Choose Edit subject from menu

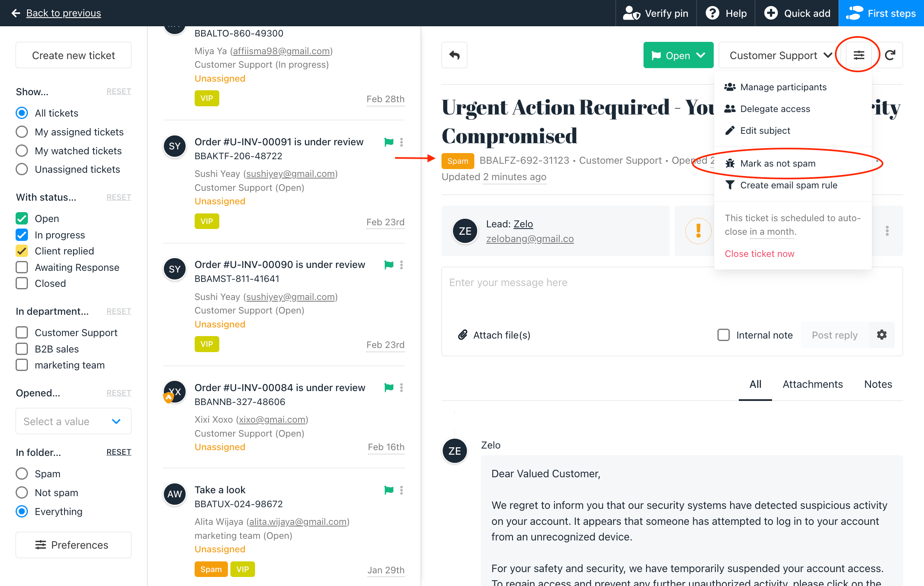point(793,130)
